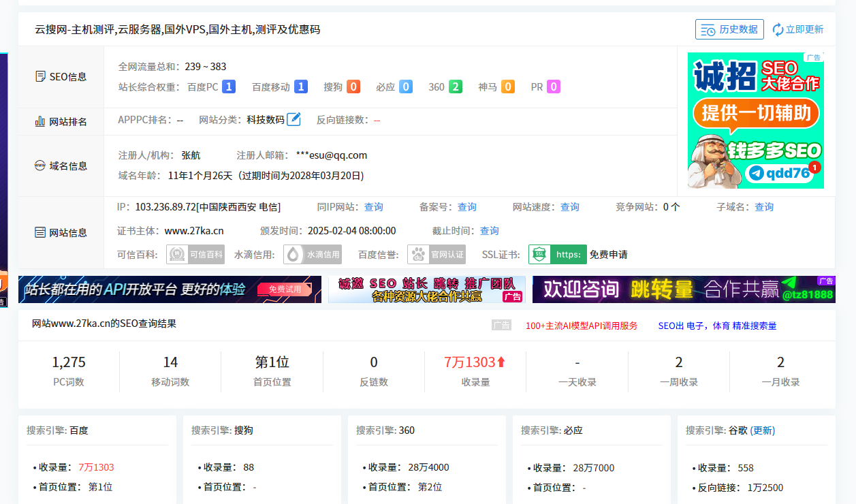Click the 0 反链数 stat
Screen dimensions: 856x504
click(374, 362)
